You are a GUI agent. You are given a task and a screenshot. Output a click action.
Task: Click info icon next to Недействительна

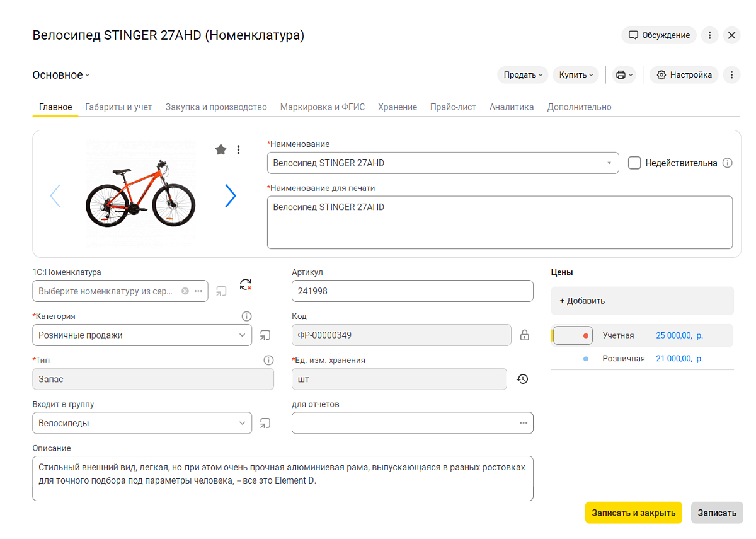728,163
